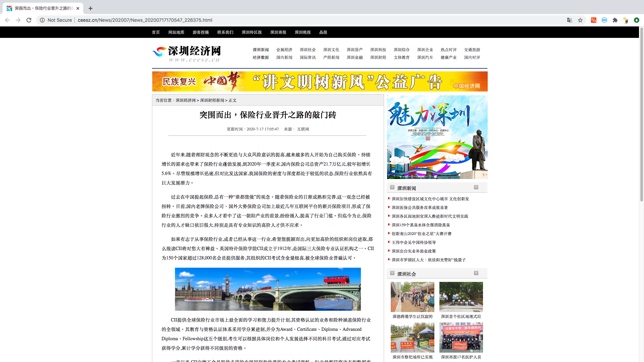644x362 pixels.
Task: Expand 深圳社会 section right plus icon
Action: click(x=476, y=273)
